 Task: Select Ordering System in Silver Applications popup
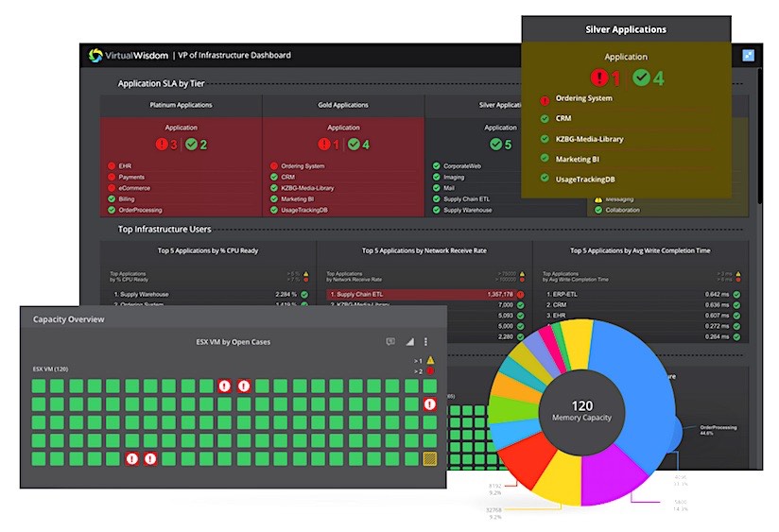click(583, 98)
